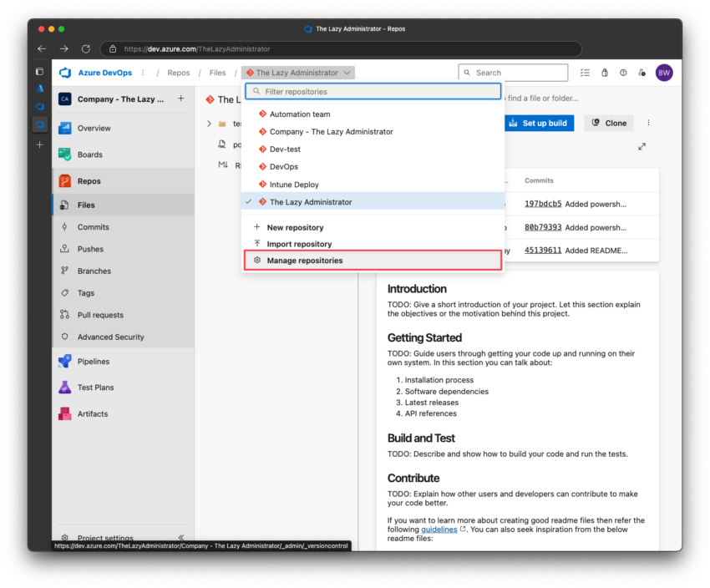Open commit 80b79393
710x588 pixels.
pos(543,227)
